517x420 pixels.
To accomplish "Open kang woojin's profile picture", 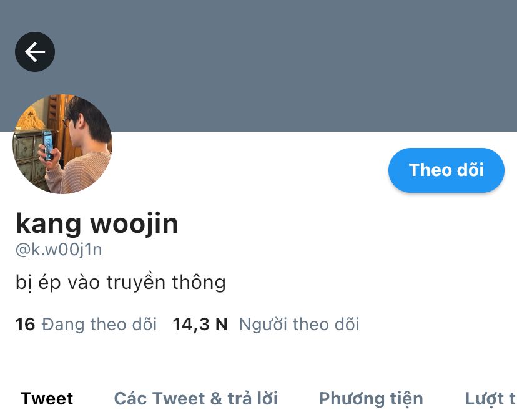I will pos(62,144).
